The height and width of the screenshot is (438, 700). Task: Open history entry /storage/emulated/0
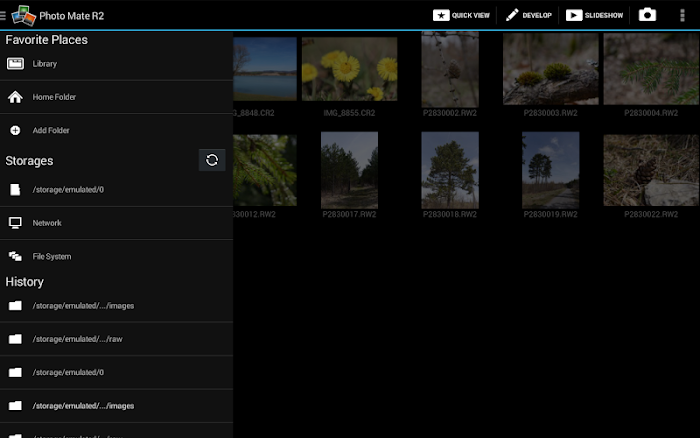(x=117, y=372)
